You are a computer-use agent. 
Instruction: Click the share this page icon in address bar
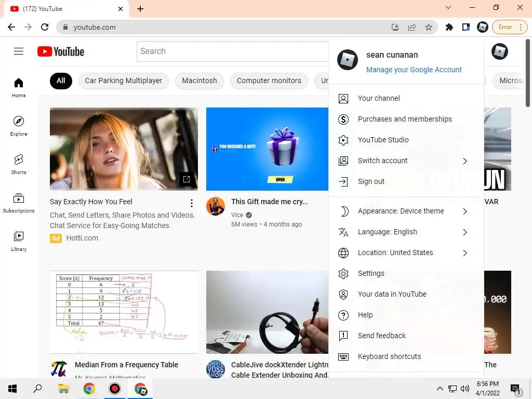click(412, 27)
